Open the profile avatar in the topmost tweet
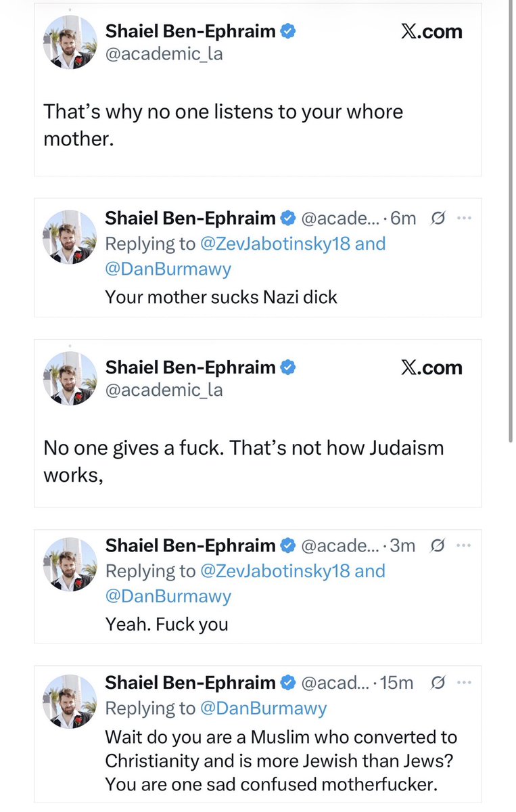The image size is (516, 812). click(x=70, y=42)
